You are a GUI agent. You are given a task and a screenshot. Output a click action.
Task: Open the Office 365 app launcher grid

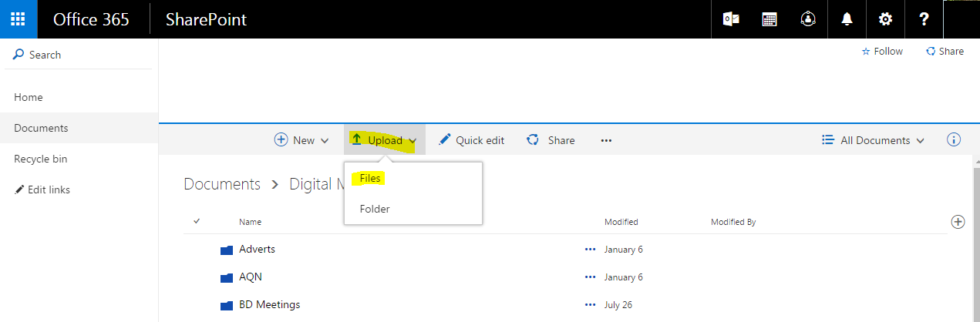click(x=18, y=19)
